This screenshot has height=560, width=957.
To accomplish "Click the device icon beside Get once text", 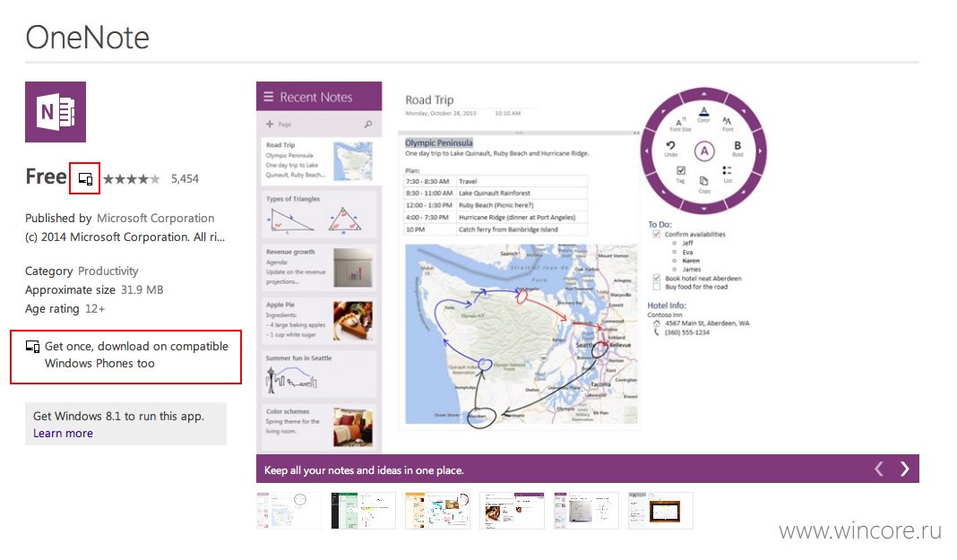I will pos(32,347).
